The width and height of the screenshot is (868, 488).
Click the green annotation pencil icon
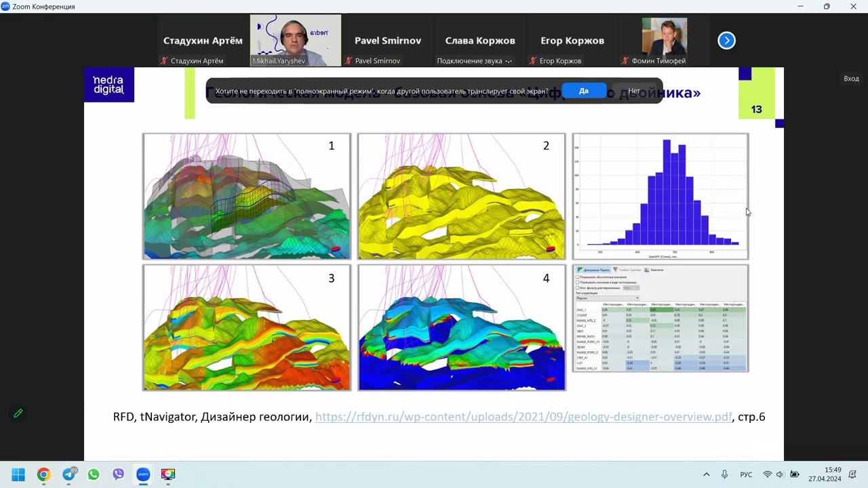point(18,413)
